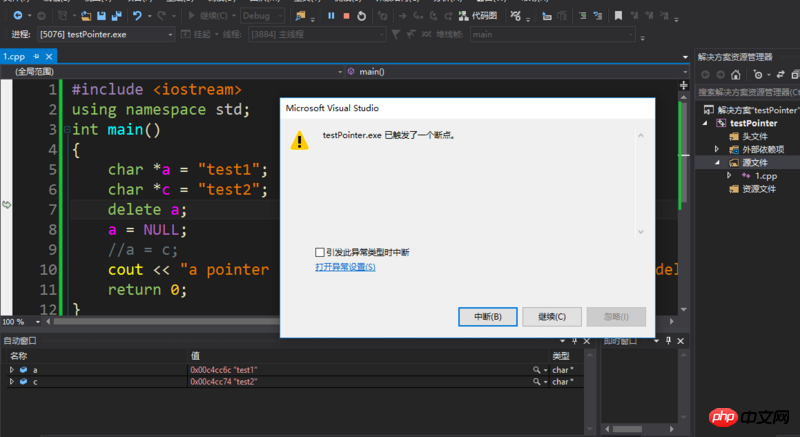Screen dimensions: 800x437
Task: Click 继续(C) continue button in toolbar
Action: [208, 16]
